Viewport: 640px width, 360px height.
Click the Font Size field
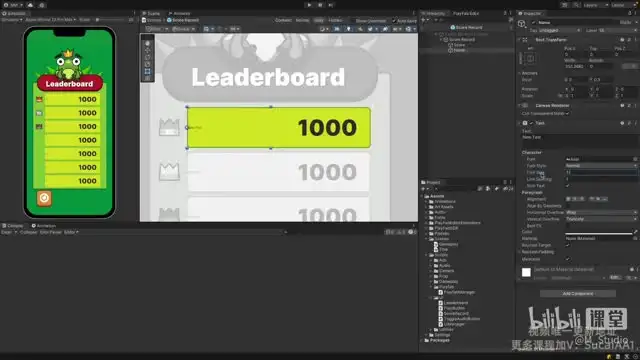coord(601,172)
